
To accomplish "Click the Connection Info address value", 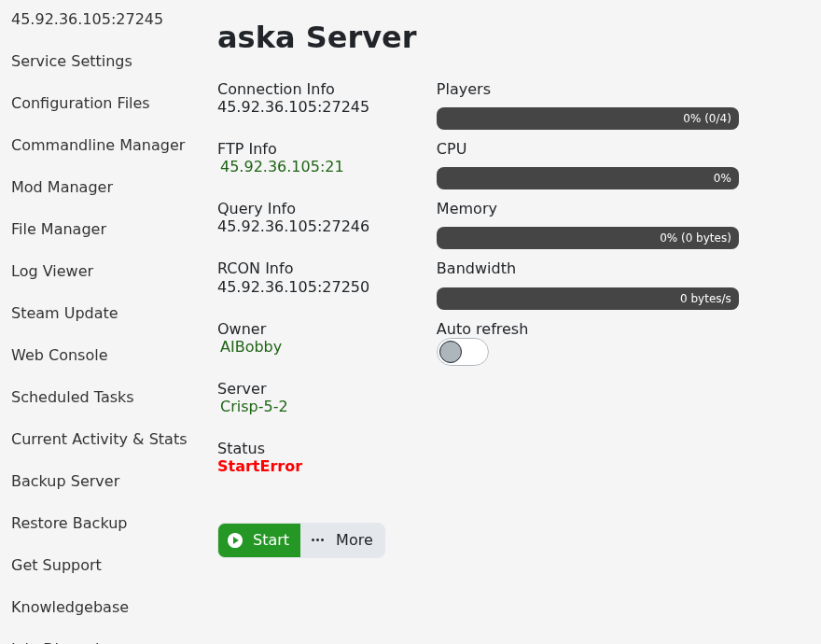I will (293, 107).
